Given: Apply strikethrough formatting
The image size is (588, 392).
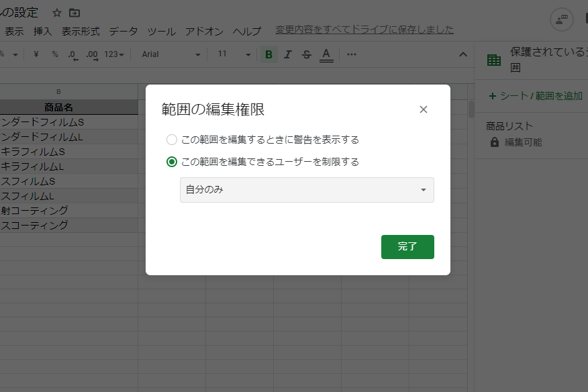Looking at the screenshot, I should (306, 54).
